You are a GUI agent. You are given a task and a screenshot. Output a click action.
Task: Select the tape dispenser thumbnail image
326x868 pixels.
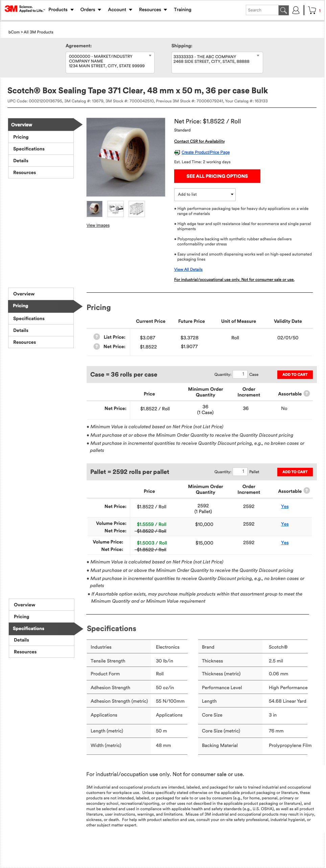(116, 209)
